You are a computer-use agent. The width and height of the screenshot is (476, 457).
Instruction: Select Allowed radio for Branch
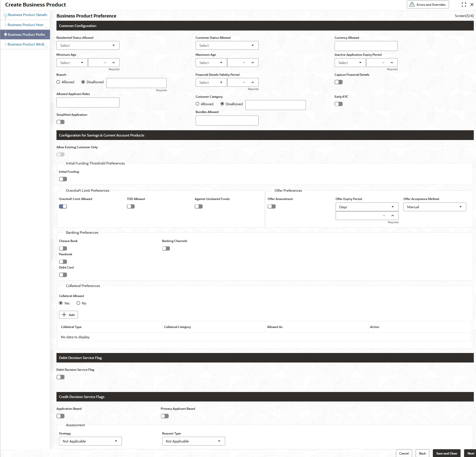[x=58, y=82]
